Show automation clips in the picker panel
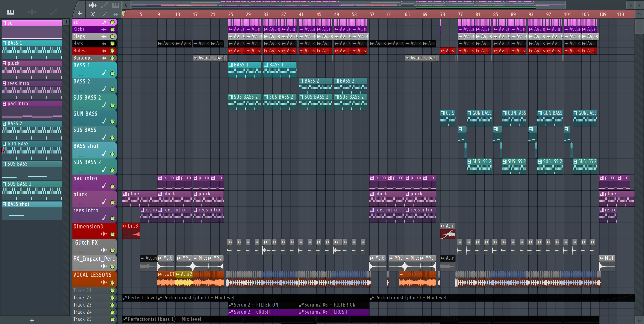Image resolution: width=644 pixels, height=324 pixels. tap(53, 12)
